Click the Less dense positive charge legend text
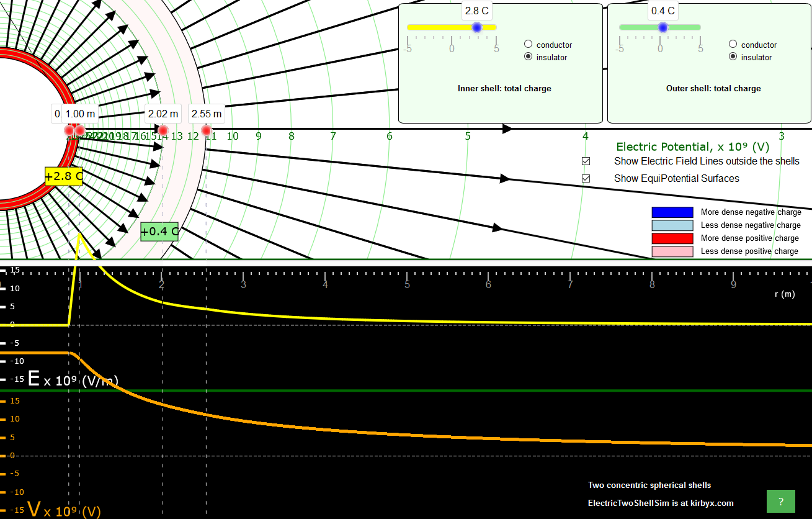The height and width of the screenshot is (519, 812). point(749,251)
